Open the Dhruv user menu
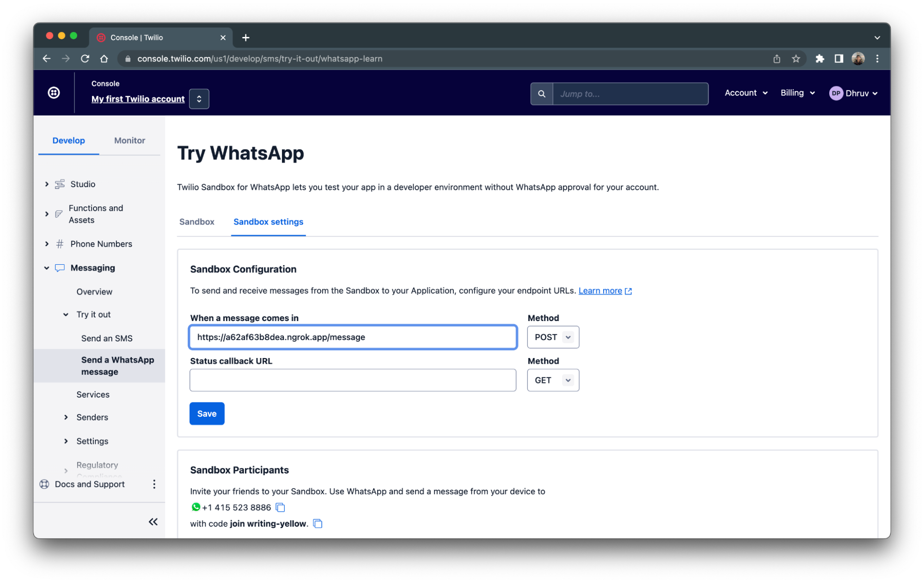Viewport: 924px width, 583px height. tap(853, 93)
